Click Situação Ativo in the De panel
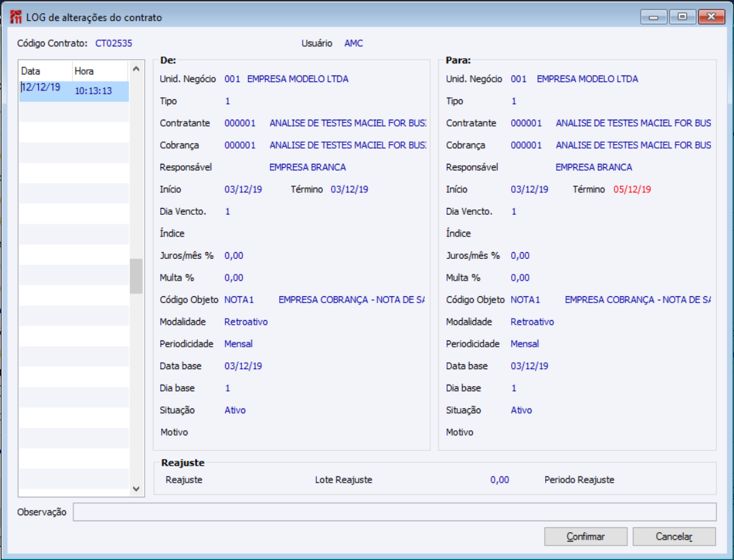 (x=235, y=410)
